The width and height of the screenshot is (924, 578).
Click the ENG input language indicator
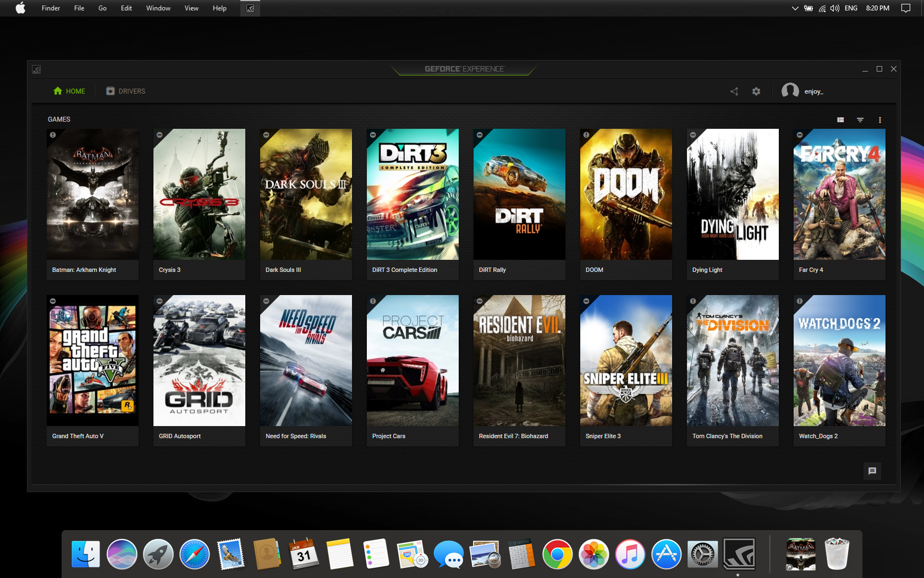click(x=851, y=8)
